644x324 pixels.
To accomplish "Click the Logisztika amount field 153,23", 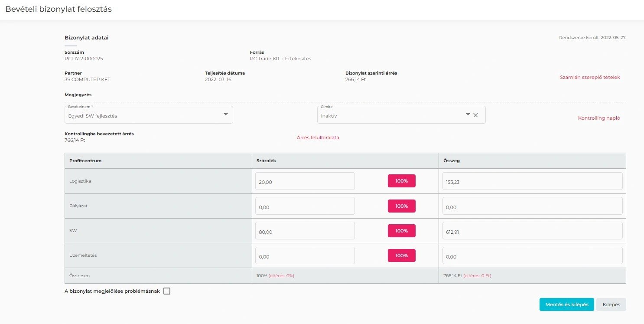I will tap(532, 181).
